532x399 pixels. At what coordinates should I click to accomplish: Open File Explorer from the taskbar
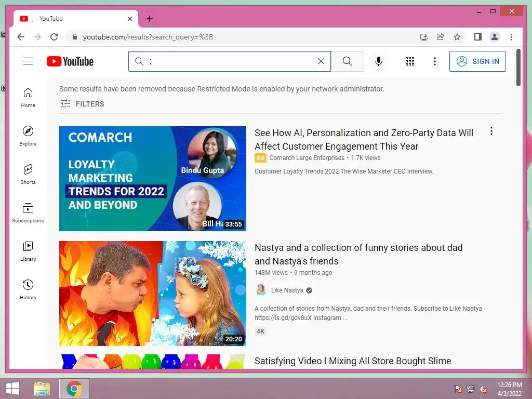42,389
